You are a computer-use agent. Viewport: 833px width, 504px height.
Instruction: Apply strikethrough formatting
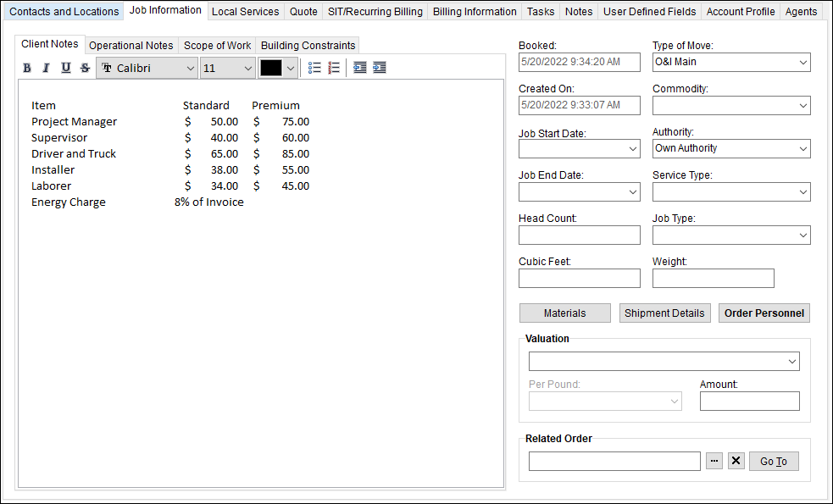tap(84, 67)
